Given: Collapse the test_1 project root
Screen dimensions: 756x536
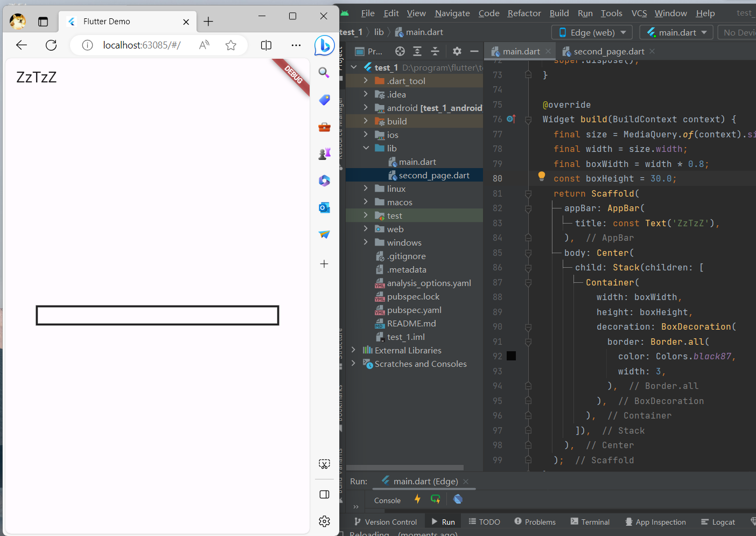Looking at the screenshot, I should [x=354, y=67].
